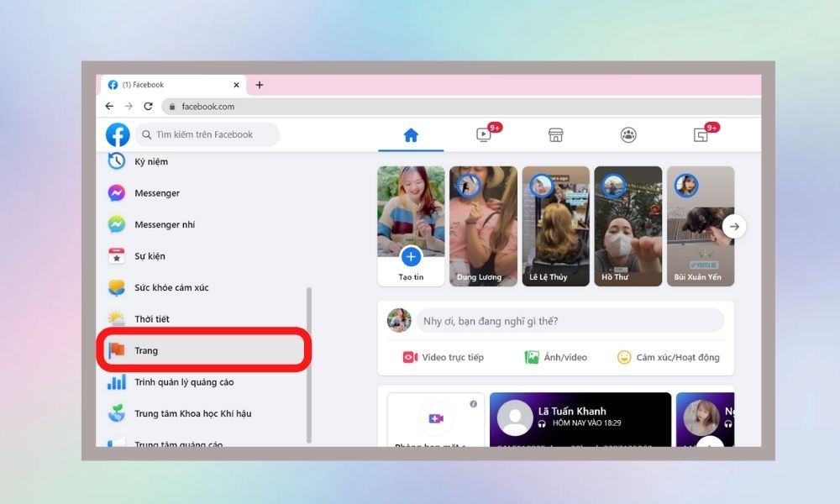
Task: Open the Gaming tab with 9+ badge
Action: pos(701,135)
